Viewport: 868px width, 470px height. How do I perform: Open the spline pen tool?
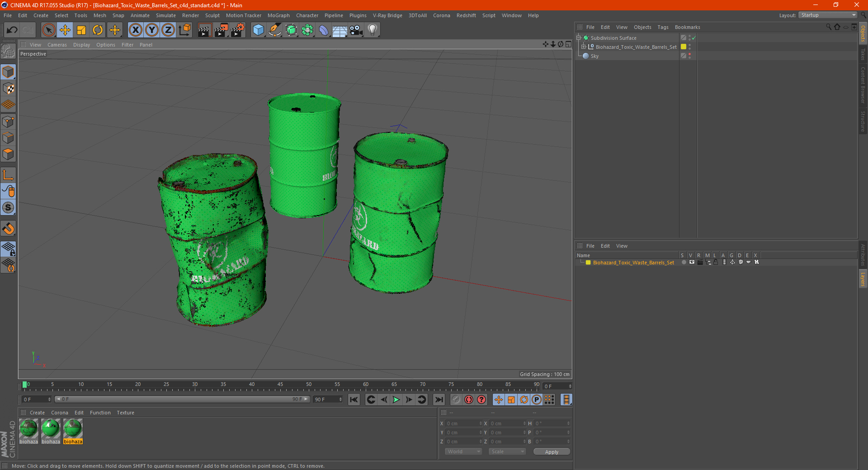click(274, 30)
